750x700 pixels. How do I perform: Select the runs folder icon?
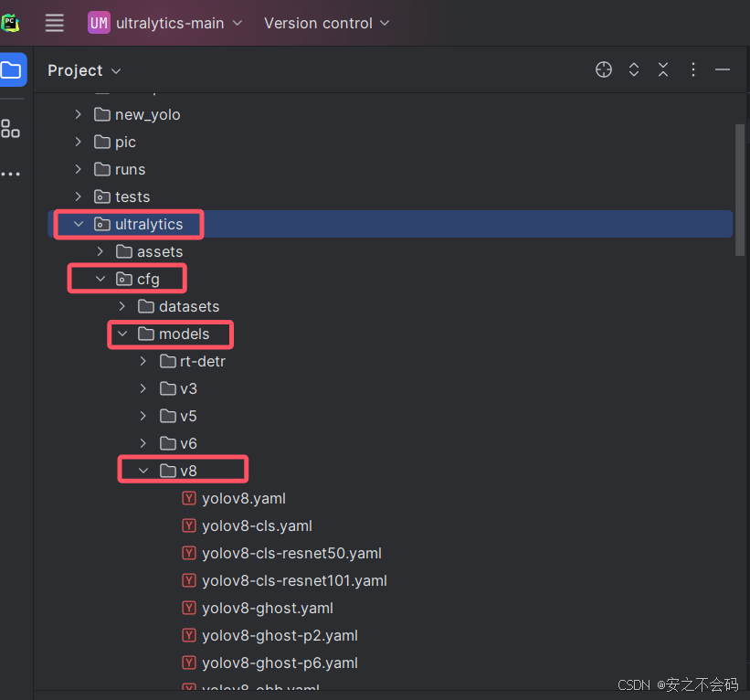pos(102,169)
